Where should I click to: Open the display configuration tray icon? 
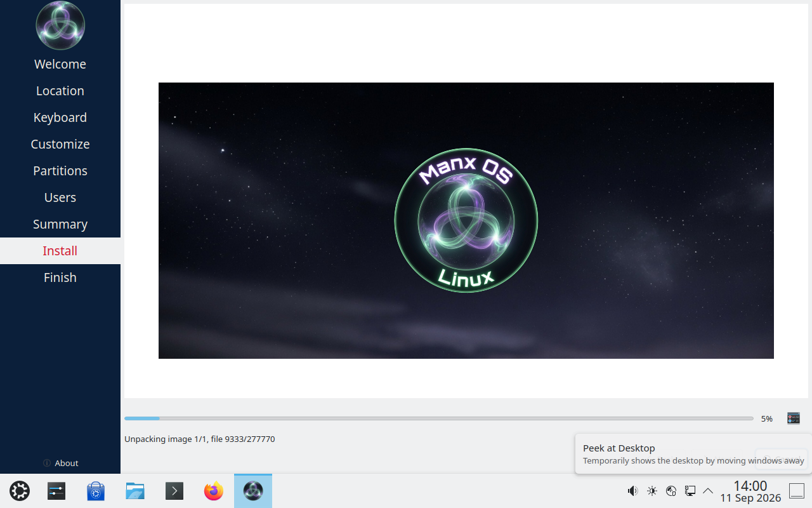(x=690, y=491)
